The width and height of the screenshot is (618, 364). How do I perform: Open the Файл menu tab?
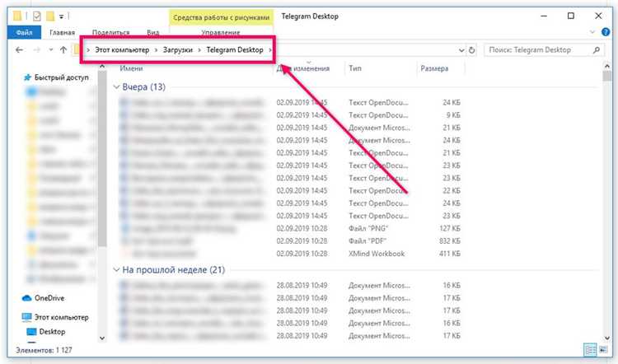(22, 33)
